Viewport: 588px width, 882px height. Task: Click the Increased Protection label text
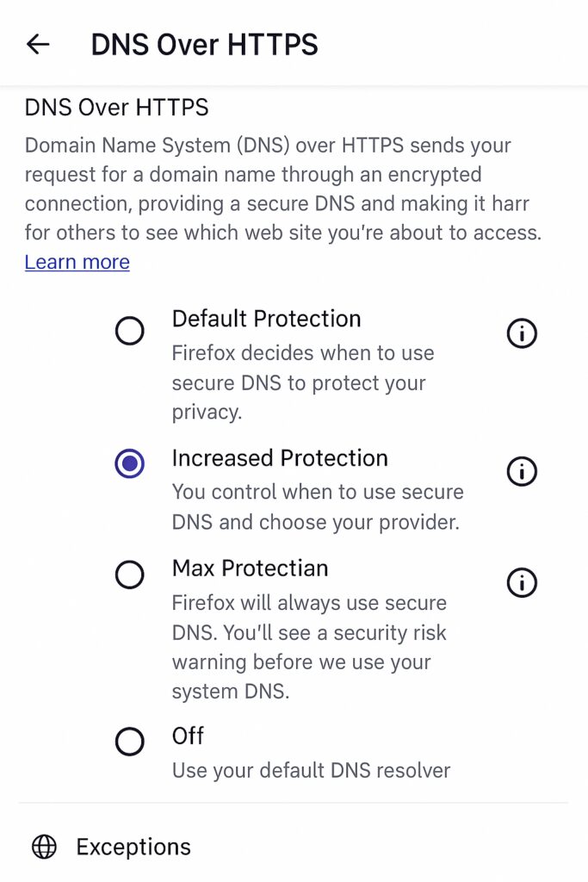pyautogui.click(x=280, y=458)
